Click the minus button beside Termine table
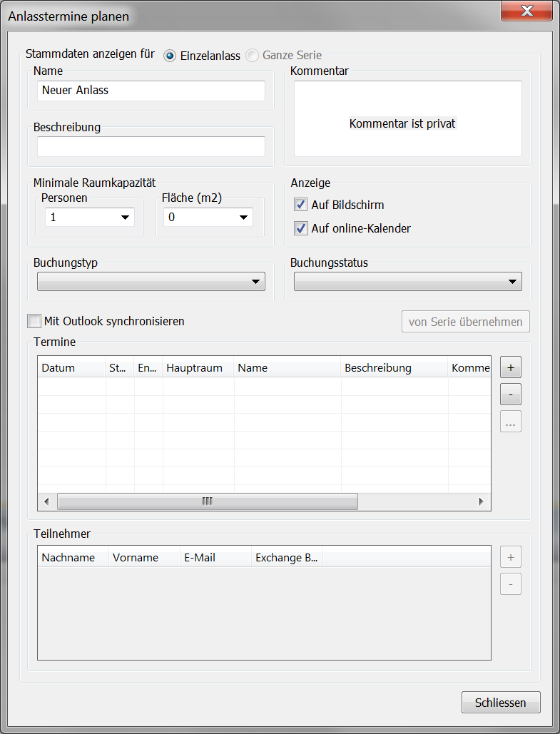560x734 pixels. 510,394
